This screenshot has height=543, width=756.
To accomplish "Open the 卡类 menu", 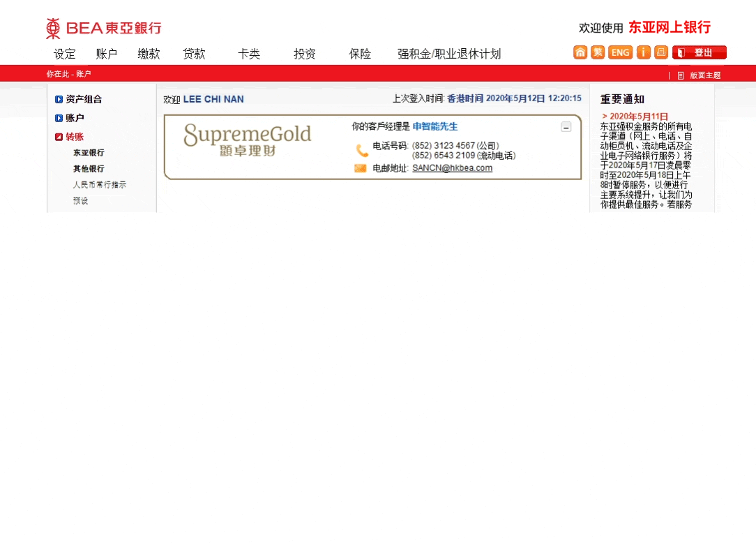I will click(249, 54).
